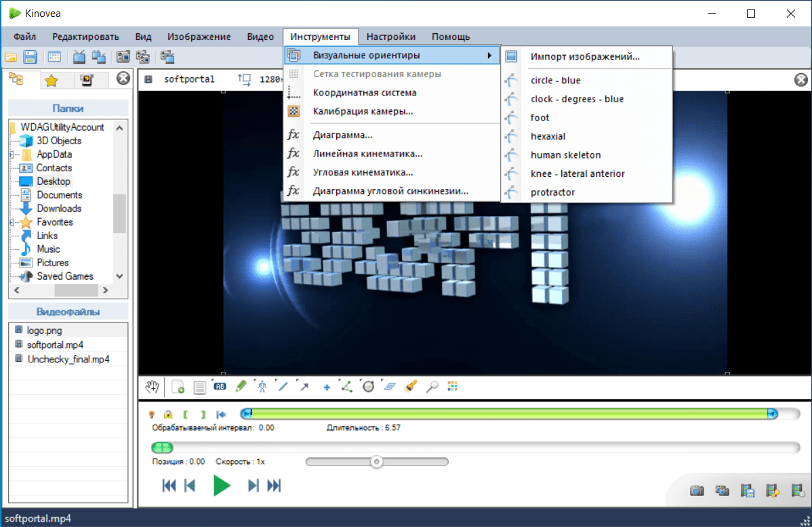Click the orange pin icon beside the lock
812x527 pixels.
pyautogui.click(x=152, y=414)
